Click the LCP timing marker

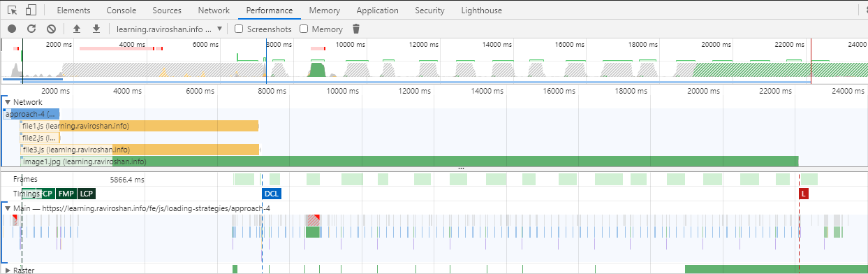point(87,194)
